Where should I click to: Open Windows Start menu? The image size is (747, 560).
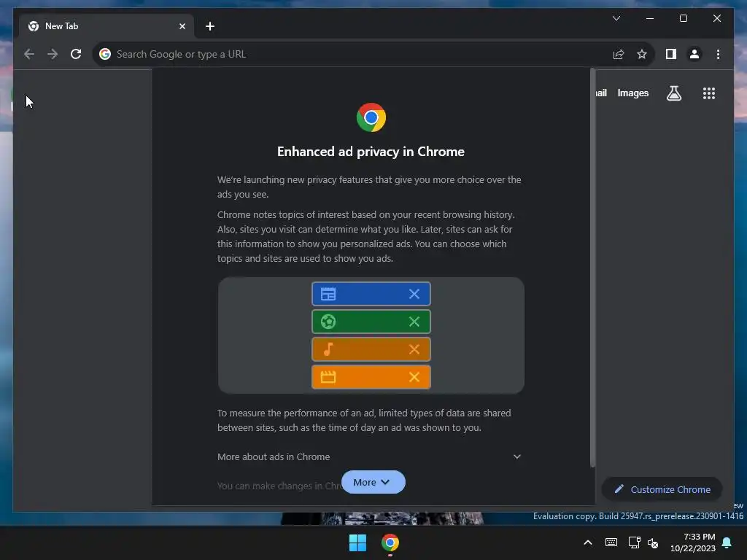(x=357, y=542)
